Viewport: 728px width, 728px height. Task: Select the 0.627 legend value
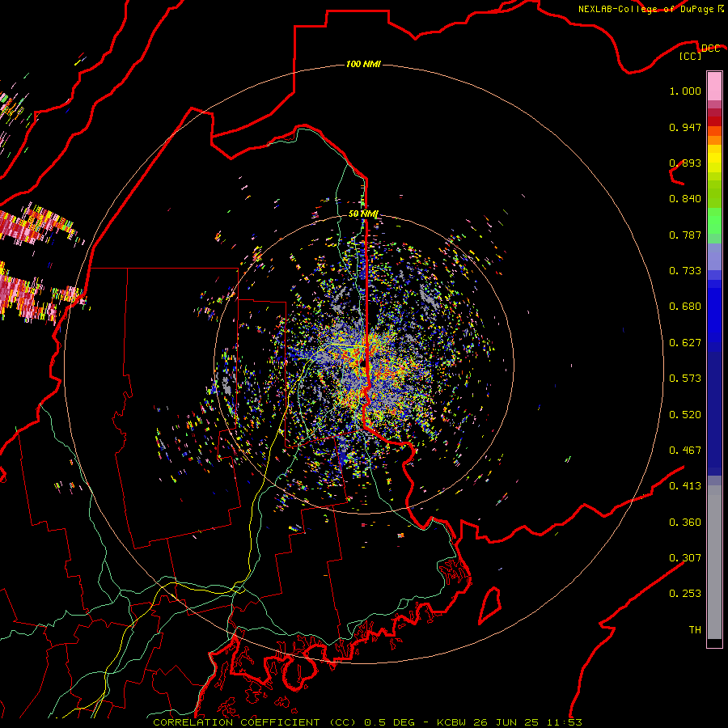pyautogui.click(x=685, y=343)
